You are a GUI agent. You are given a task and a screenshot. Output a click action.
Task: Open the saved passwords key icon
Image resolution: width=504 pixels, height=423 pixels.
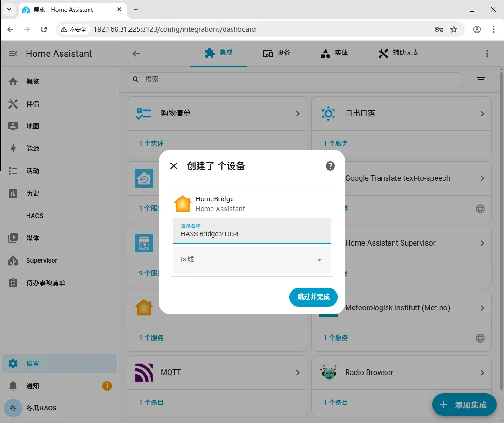click(x=439, y=29)
